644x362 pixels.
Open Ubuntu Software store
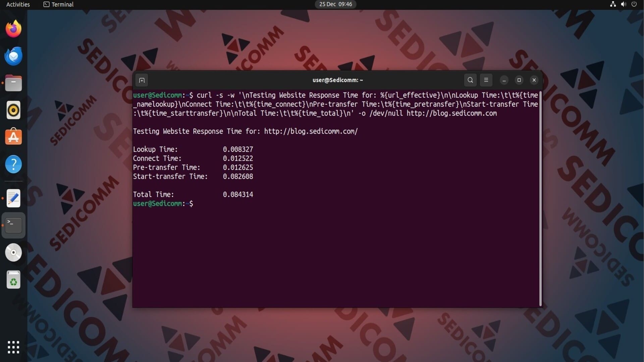pyautogui.click(x=13, y=137)
